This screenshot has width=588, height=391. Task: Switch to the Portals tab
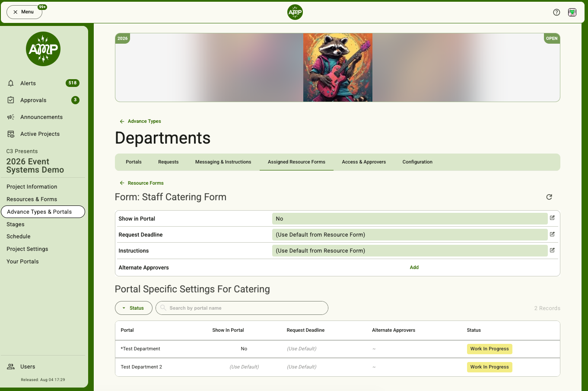(x=133, y=162)
